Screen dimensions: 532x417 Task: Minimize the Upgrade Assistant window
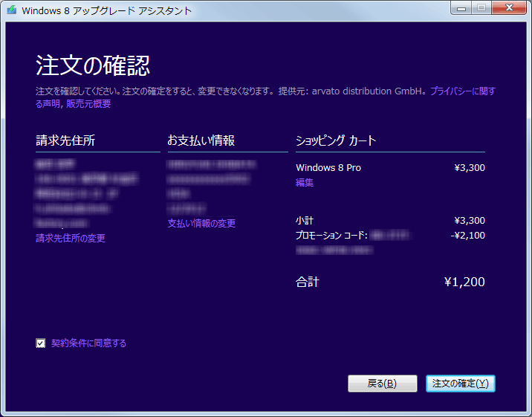[461, 7]
